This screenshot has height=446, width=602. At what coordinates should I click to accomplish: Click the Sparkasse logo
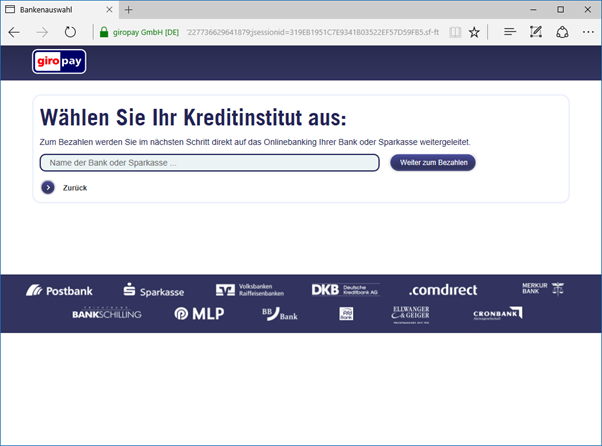154,290
